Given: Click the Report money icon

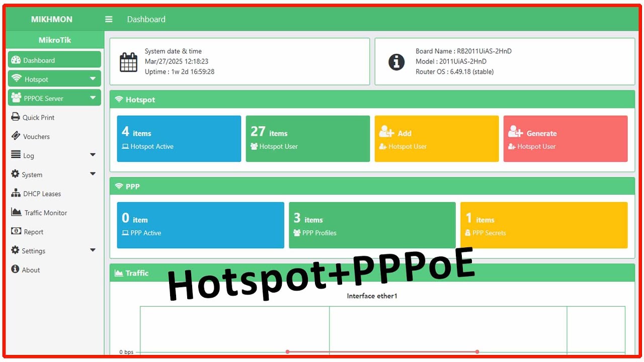Looking at the screenshot, I should [16, 231].
